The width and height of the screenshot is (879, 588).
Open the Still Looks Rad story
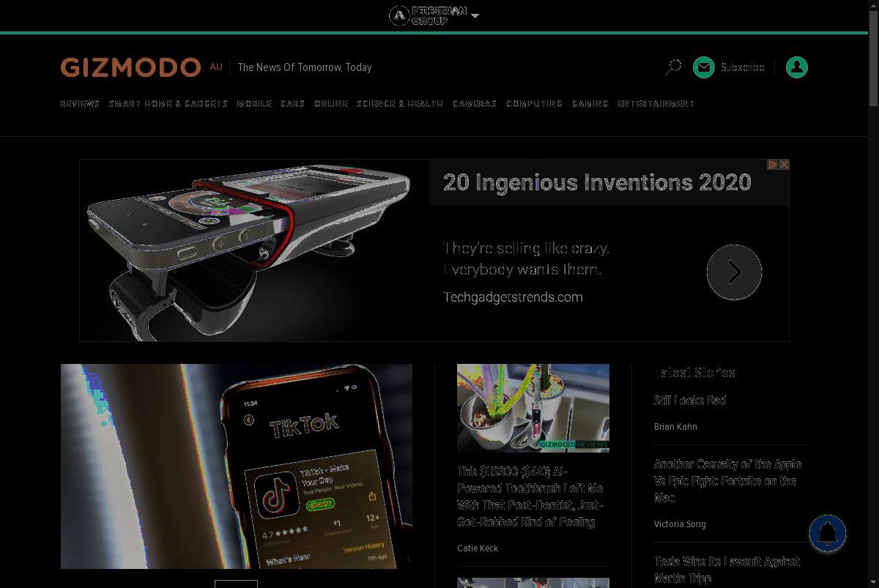[690, 401]
